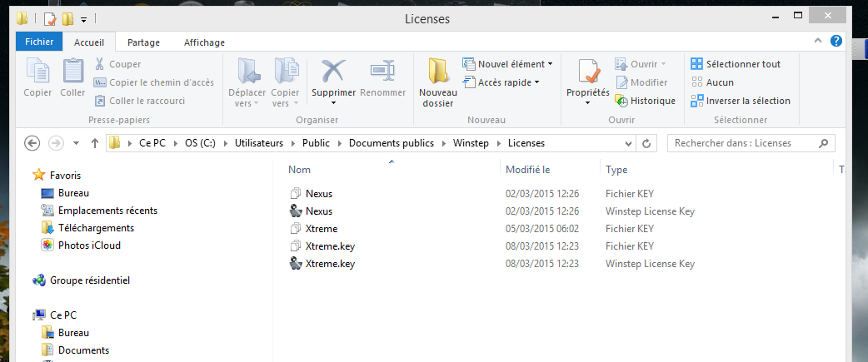Select the Xtreme.key Winstep License Key file
This screenshot has height=362, width=868.
point(331,264)
